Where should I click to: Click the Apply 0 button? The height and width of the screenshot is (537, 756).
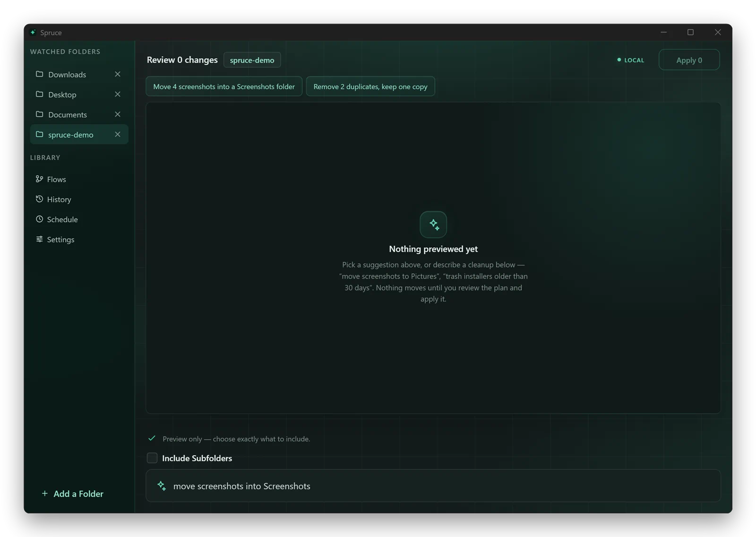689,60
